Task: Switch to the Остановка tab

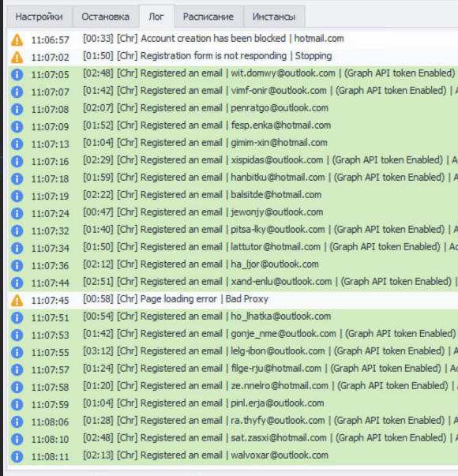Action: tap(105, 17)
